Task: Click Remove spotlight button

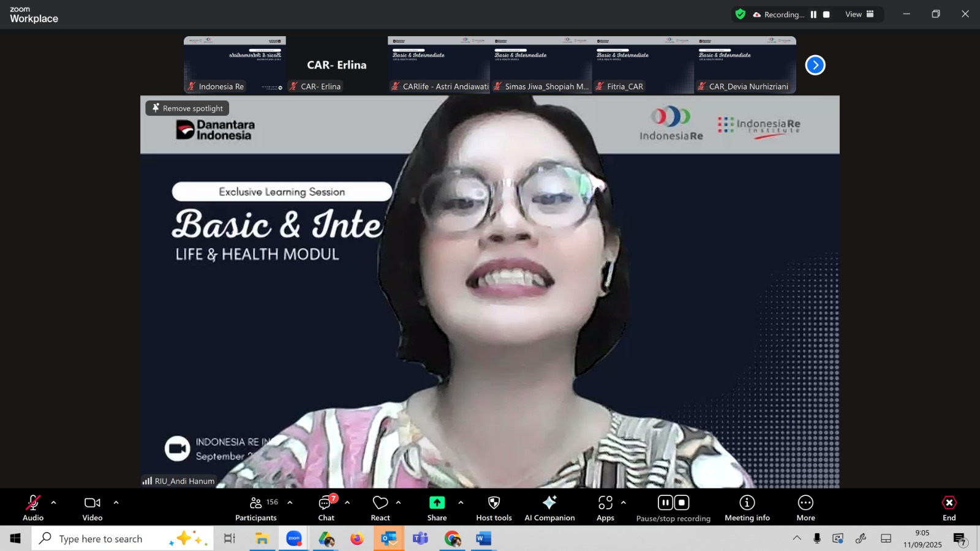Action: 187,108
